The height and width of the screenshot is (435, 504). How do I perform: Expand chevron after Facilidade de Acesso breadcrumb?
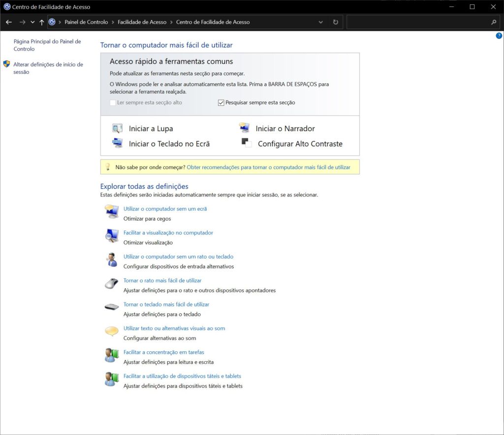pos(171,22)
